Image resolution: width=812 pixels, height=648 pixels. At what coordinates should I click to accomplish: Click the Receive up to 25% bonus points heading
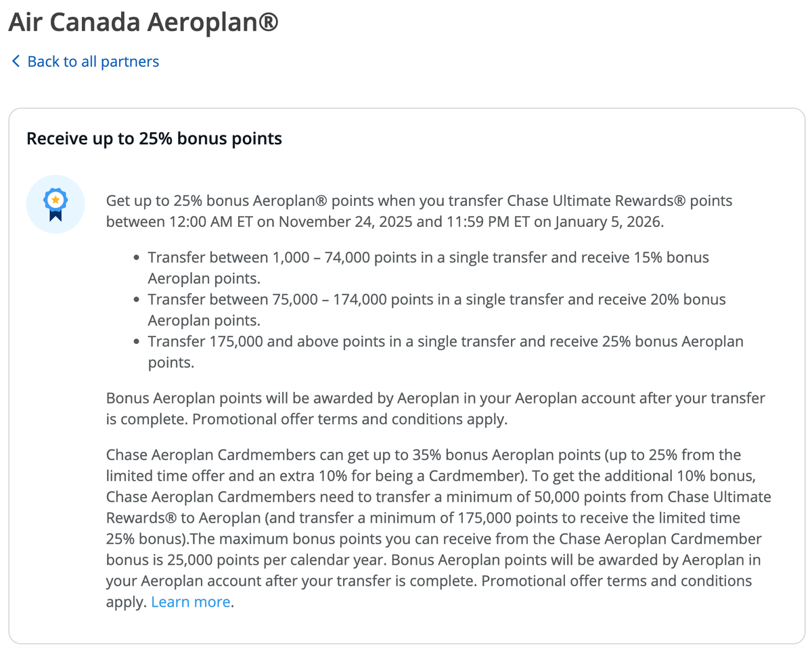(154, 138)
